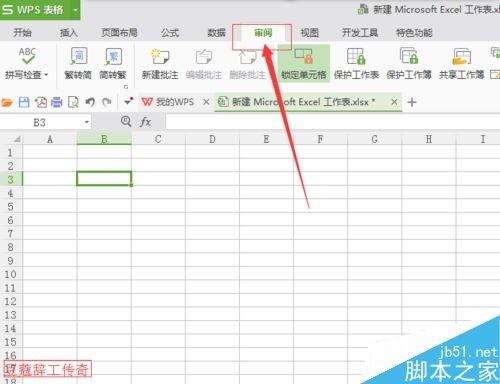Expand the Name Box dropdown arrow
The width and height of the screenshot is (500, 384).
87,122
